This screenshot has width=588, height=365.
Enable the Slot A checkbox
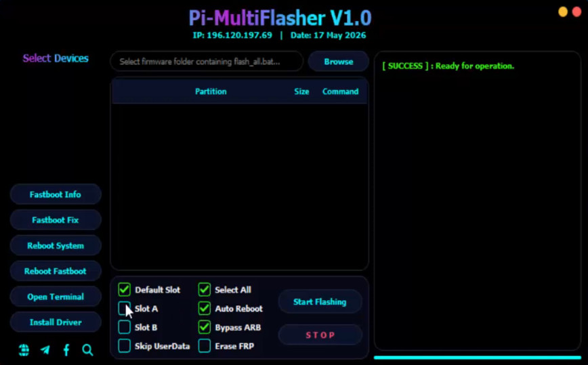click(x=124, y=308)
